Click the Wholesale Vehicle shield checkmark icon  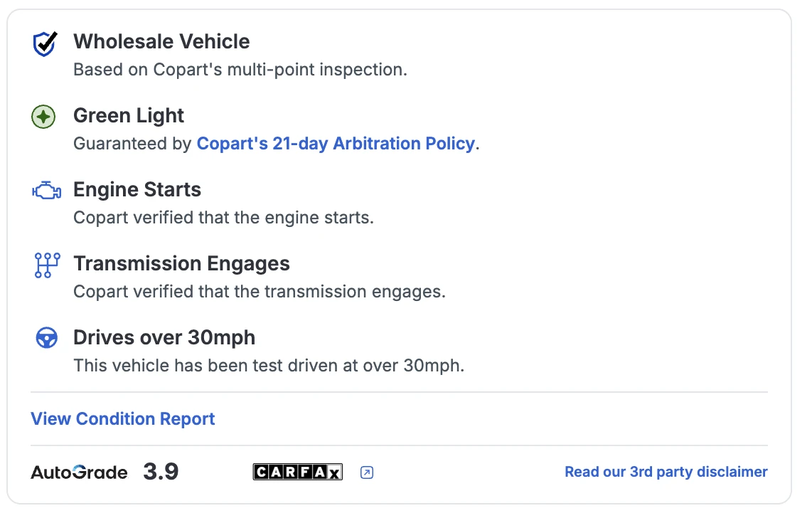tap(46, 43)
